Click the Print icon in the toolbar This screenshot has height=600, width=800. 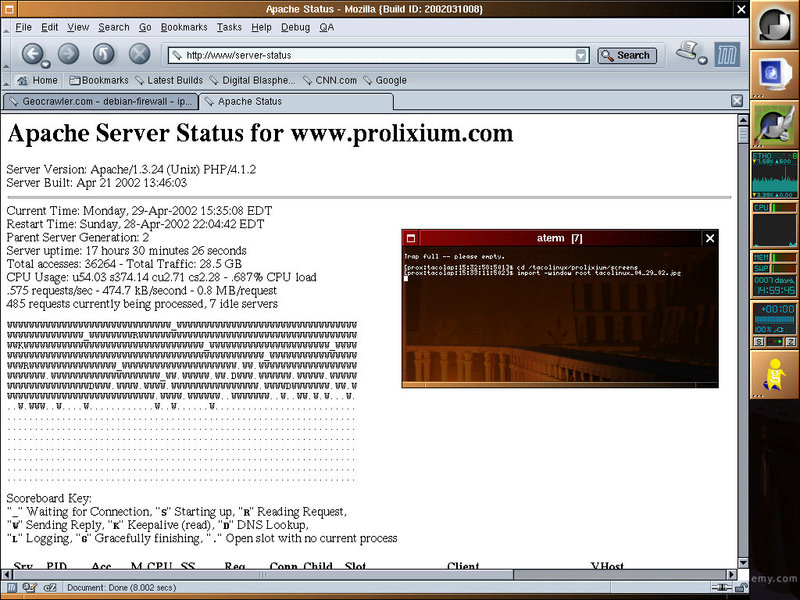pos(687,52)
